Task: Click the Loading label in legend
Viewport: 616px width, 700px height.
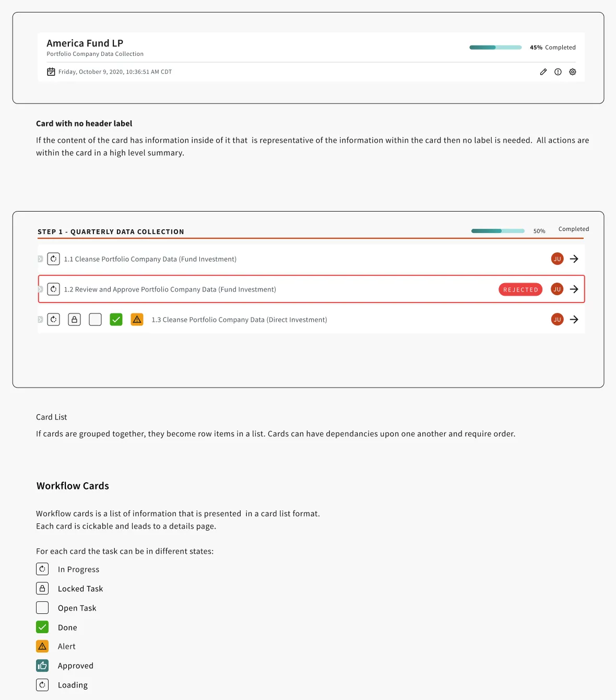Action: coord(73,685)
